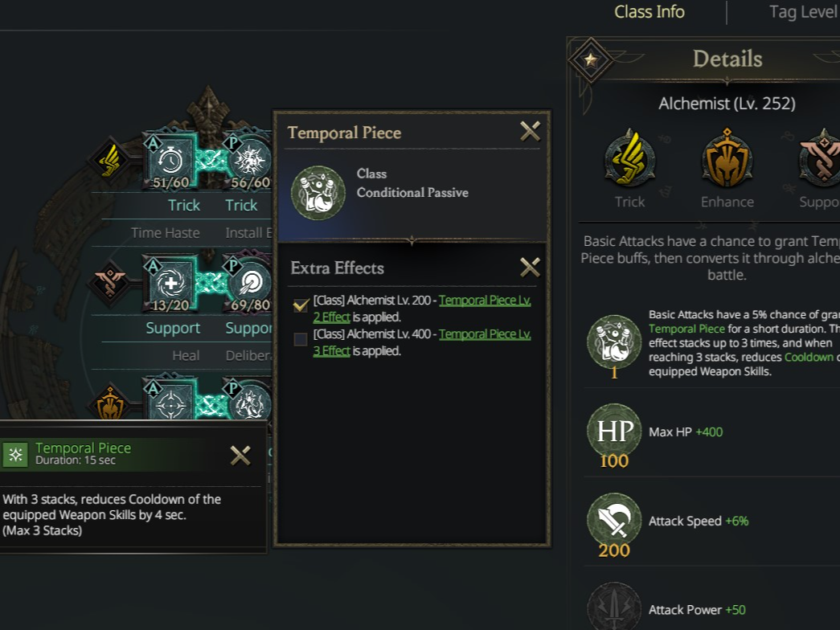This screenshot has height=630, width=840.
Task: Click the Attack Speed level 200 icon
Action: [614, 521]
